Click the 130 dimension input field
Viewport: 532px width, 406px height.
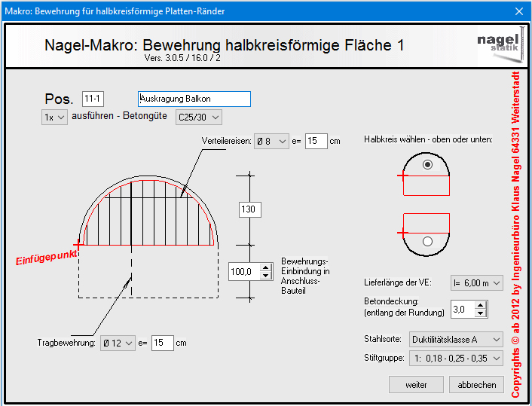[249, 209]
